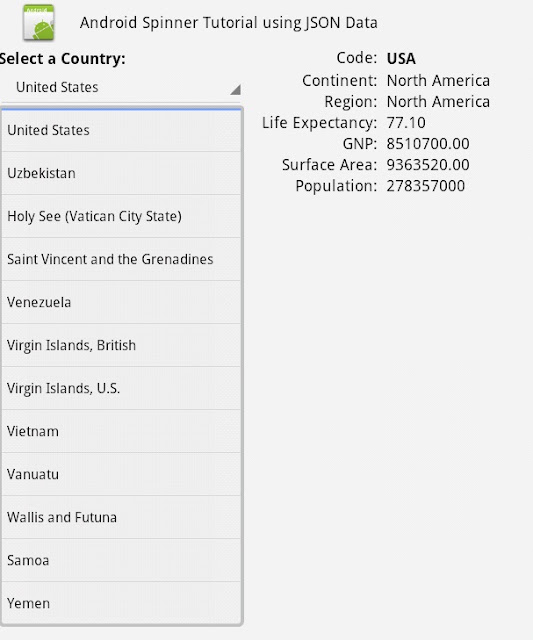Choose Virgin Islands, British entry
The width and height of the screenshot is (533, 640).
tap(121, 345)
